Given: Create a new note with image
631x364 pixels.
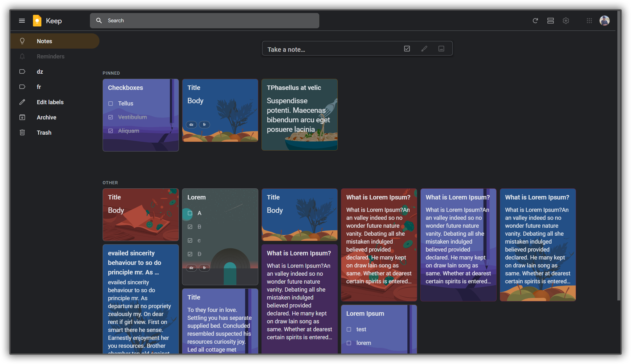Looking at the screenshot, I should tap(441, 49).
